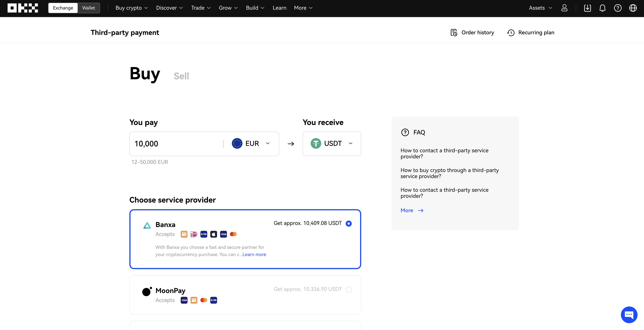Open the Learn menu item
The image size is (644, 330).
(x=280, y=8)
